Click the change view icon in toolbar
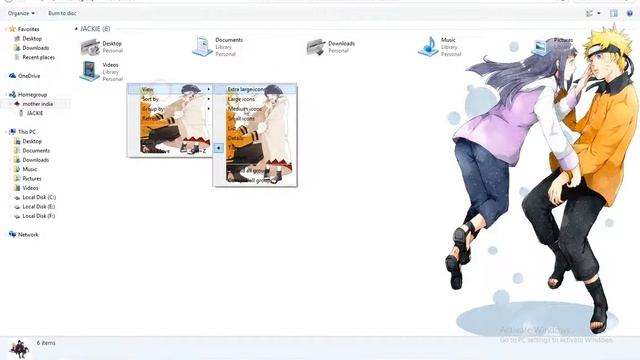Screen dimensions: 640x360 589,13
